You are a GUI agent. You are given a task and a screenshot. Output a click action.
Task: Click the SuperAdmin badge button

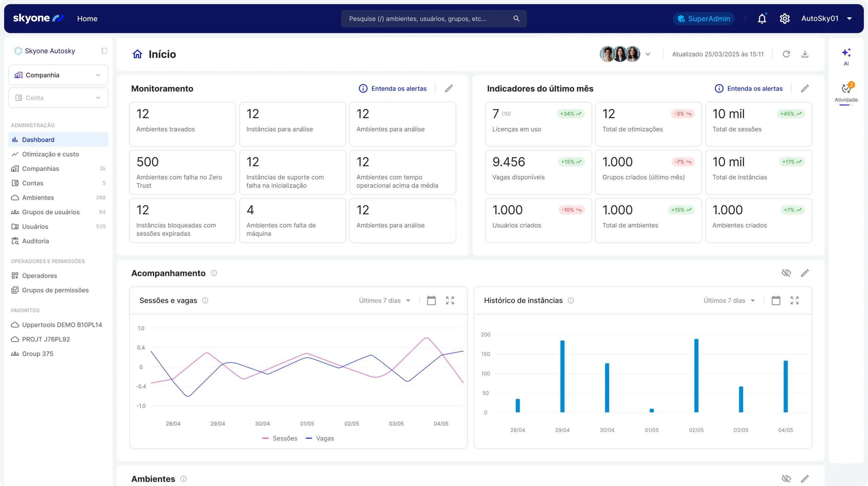704,19
